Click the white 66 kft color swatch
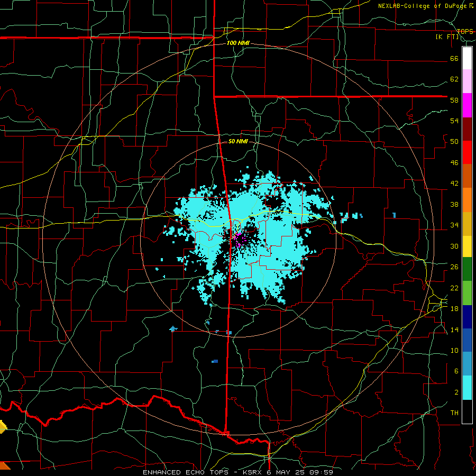The height and width of the screenshot is (476, 476). tap(467, 58)
